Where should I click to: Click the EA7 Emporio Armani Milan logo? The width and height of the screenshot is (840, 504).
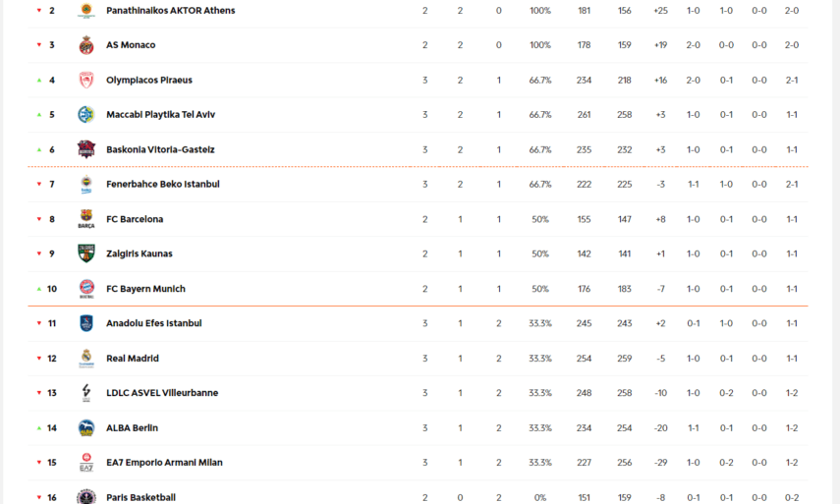coord(86,463)
